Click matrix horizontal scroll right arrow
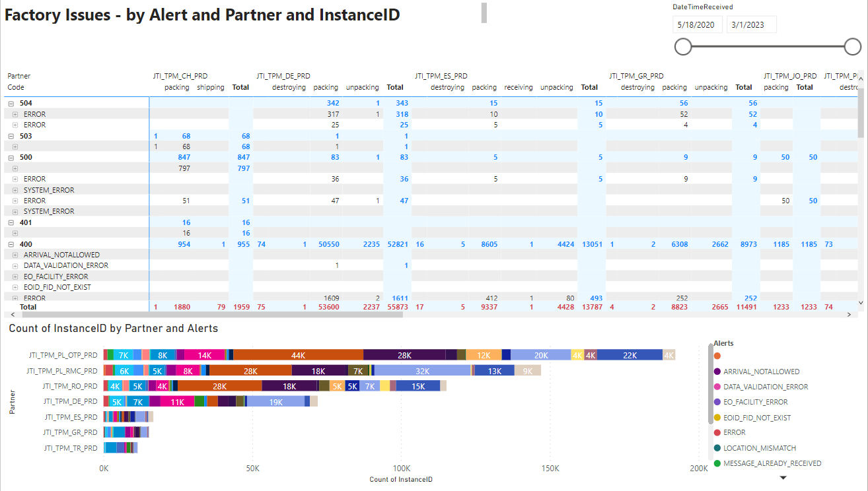The width and height of the screenshot is (868, 491). [851, 315]
